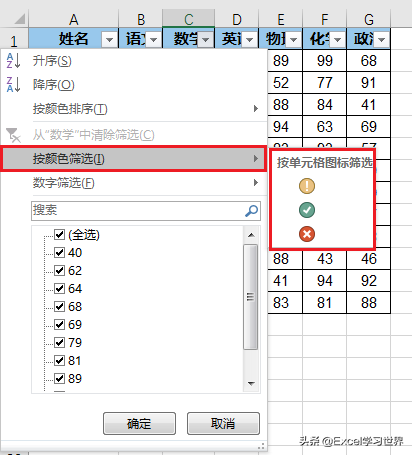Viewport: 412px width, 455px height.
Task: Click scroll up arrow of value list
Action: click(251, 235)
